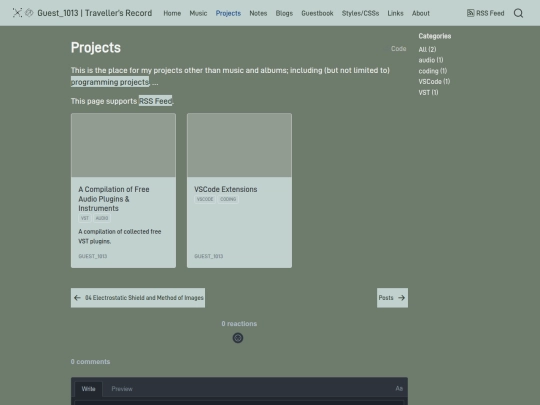Image resolution: width=540 pixels, height=405 pixels.
Task: Click the AUDIO tag on Audio Plugins card
Action: click(102, 218)
